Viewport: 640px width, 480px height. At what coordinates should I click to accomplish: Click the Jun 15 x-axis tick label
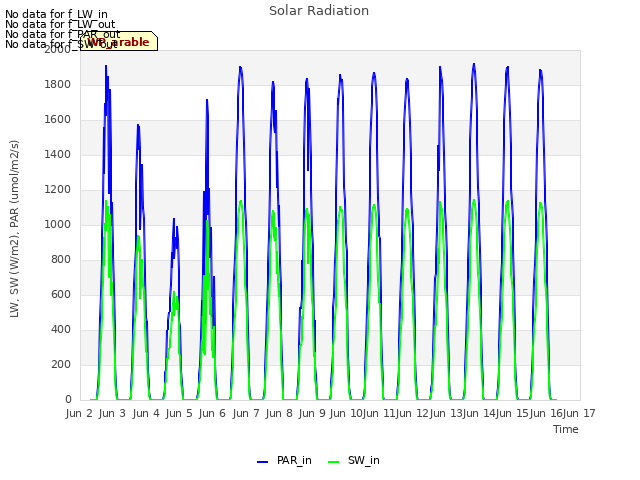512,413
